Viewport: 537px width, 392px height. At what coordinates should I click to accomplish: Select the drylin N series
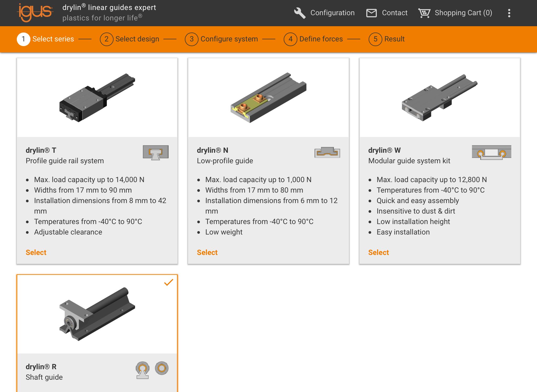(x=207, y=252)
